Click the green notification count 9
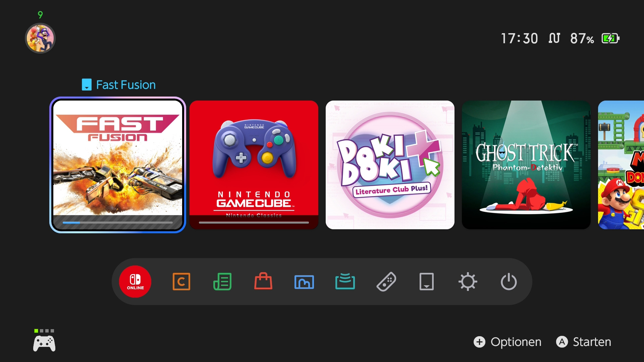 40,15
